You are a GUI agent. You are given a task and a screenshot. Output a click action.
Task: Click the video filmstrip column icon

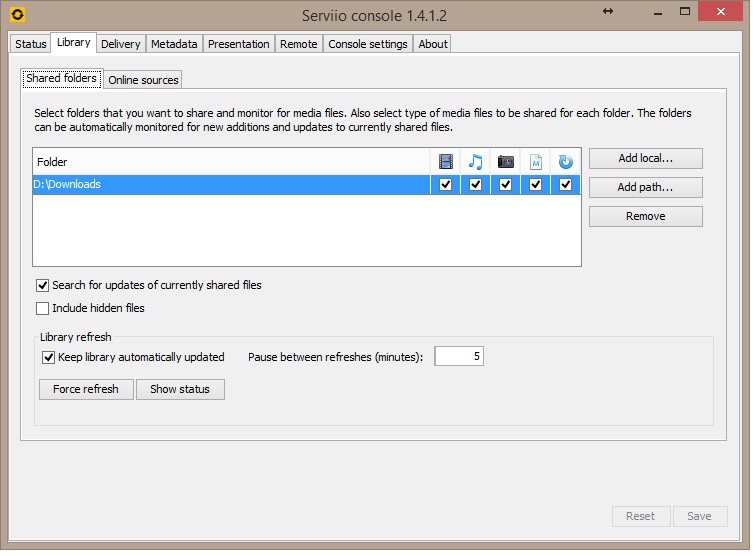coord(446,162)
